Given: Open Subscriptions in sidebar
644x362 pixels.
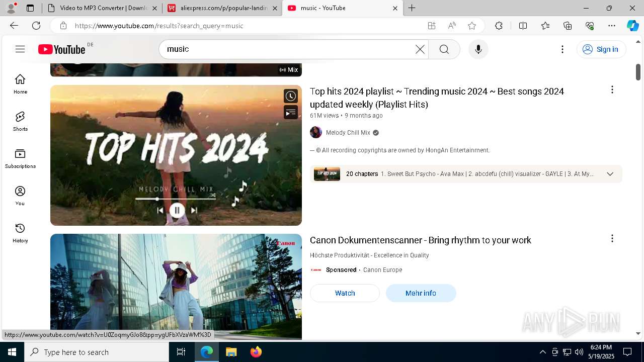Looking at the screenshot, I should [x=20, y=158].
